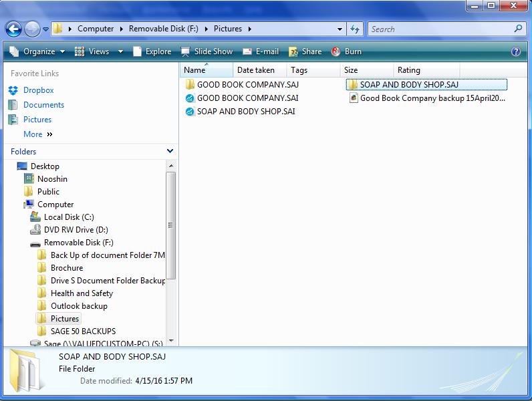Select Nooshin user folder in tree
The image size is (532, 401).
52,179
